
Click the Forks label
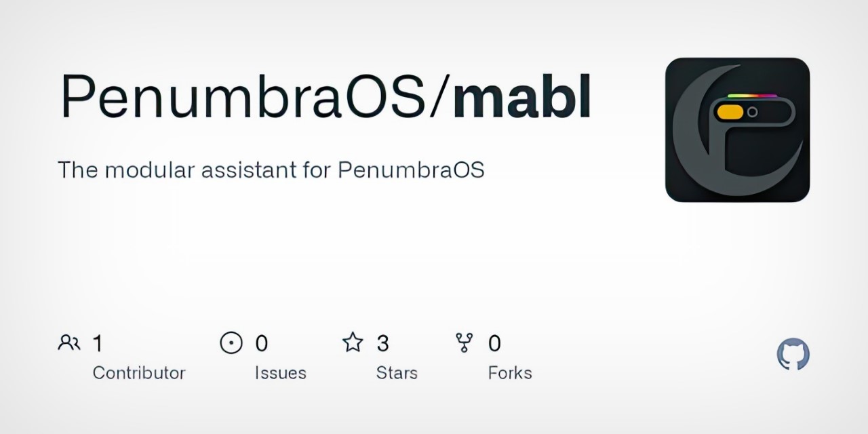click(510, 373)
